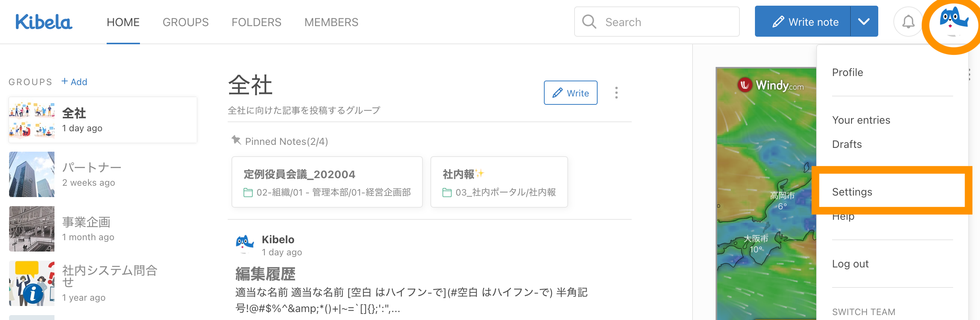Switch to the GROUPS tab
Screen dimensions: 980x320
tap(185, 22)
